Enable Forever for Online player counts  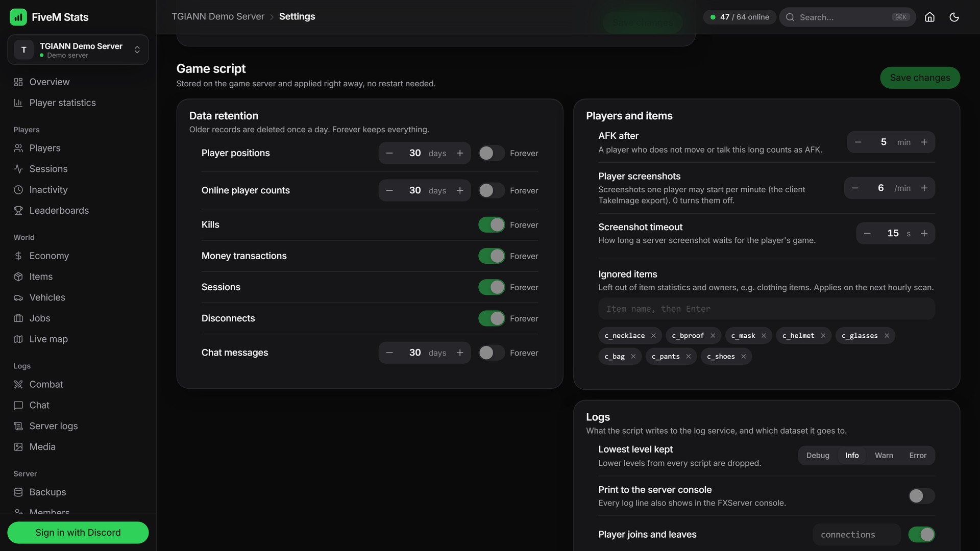[x=492, y=190]
